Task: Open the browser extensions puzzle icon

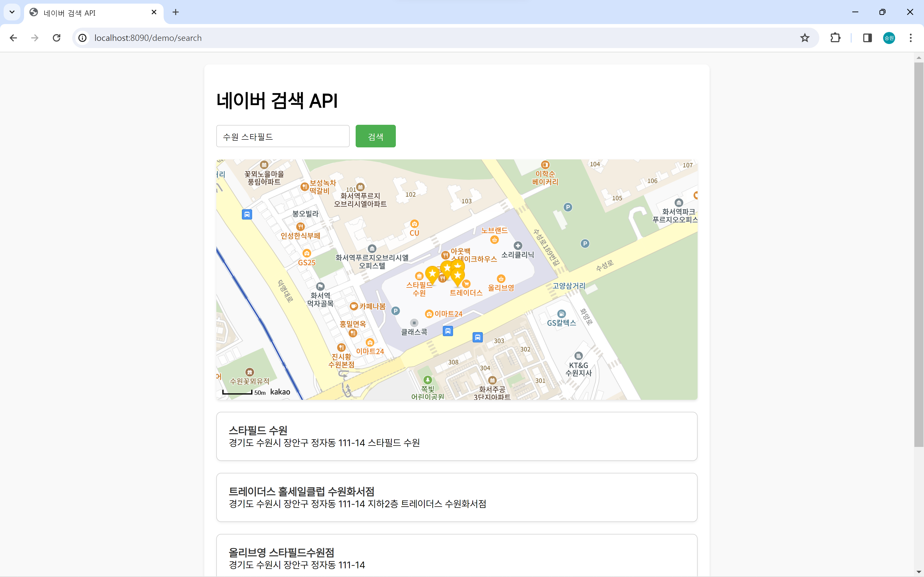Action: coord(835,38)
